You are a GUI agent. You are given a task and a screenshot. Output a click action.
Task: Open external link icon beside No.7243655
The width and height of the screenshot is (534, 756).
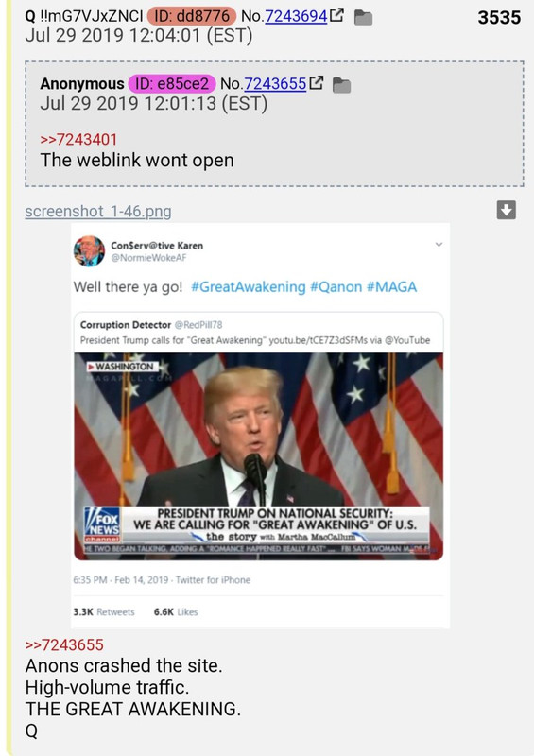point(316,83)
